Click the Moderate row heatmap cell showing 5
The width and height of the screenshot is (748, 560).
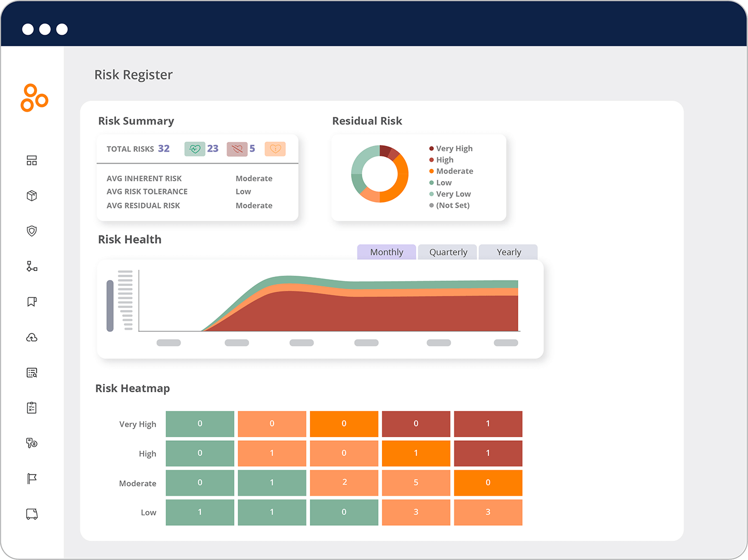[x=416, y=483]
